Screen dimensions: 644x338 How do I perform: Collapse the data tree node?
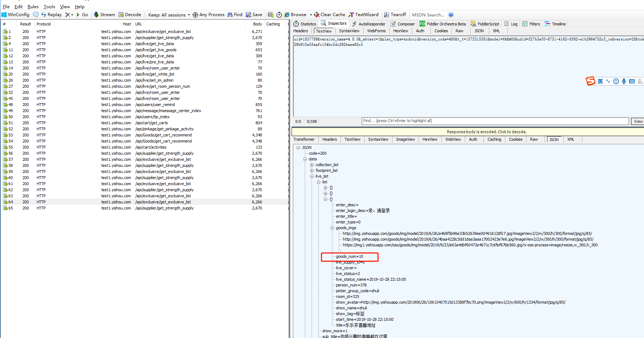point(305,159)
